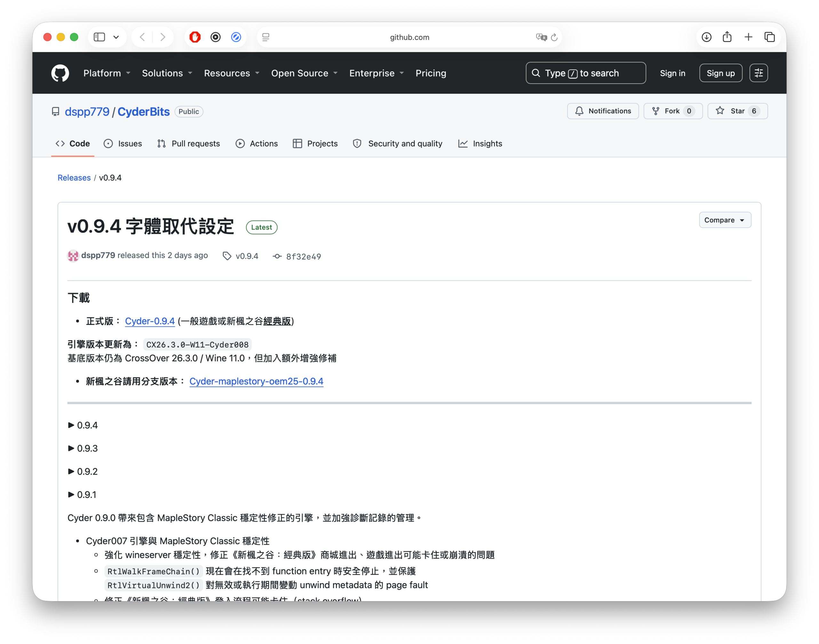Click the Public visibility badge

(189, 112)
